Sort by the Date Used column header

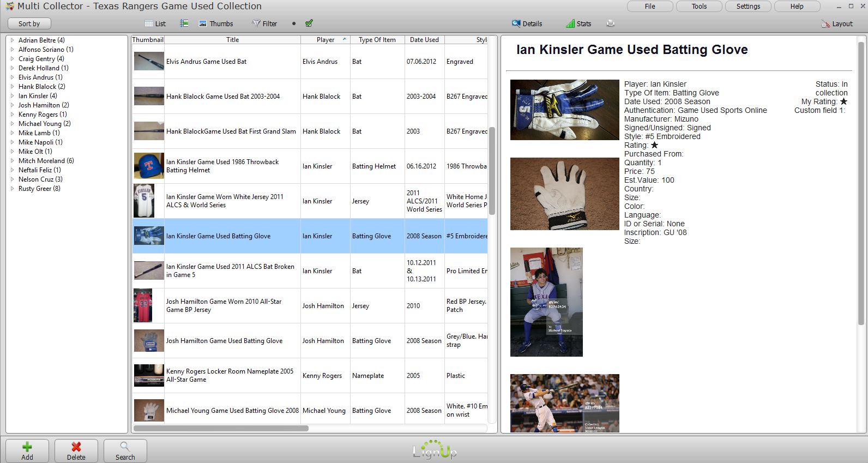coord(424,40)
